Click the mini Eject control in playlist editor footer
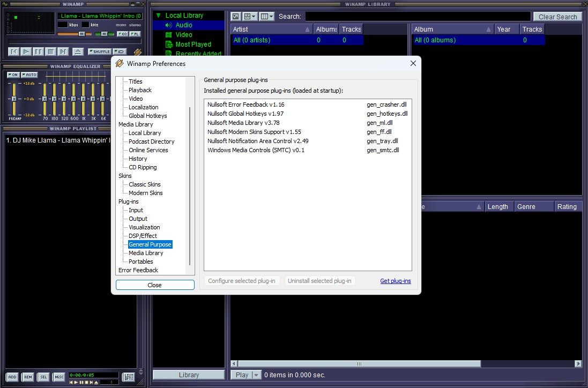The width and height of the screenshot is (588, 388). point(96,383)
